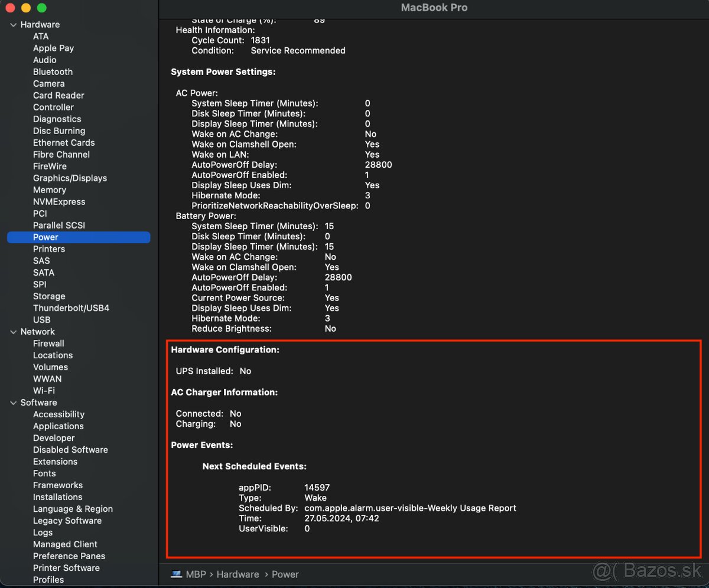Screen dimensions: 709x588
Task: Select Applications under Software
Action: 58,426
